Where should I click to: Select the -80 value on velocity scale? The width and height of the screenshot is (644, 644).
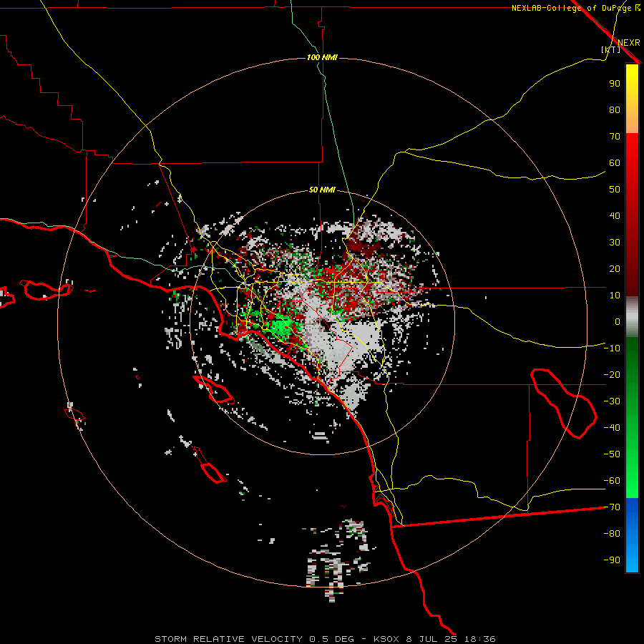click(612, 534)
